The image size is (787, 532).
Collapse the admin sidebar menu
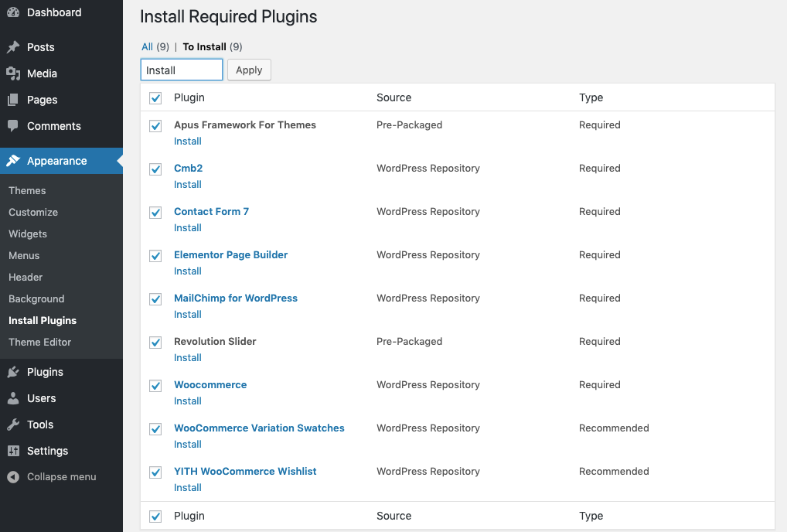click(x=52, y=477)
